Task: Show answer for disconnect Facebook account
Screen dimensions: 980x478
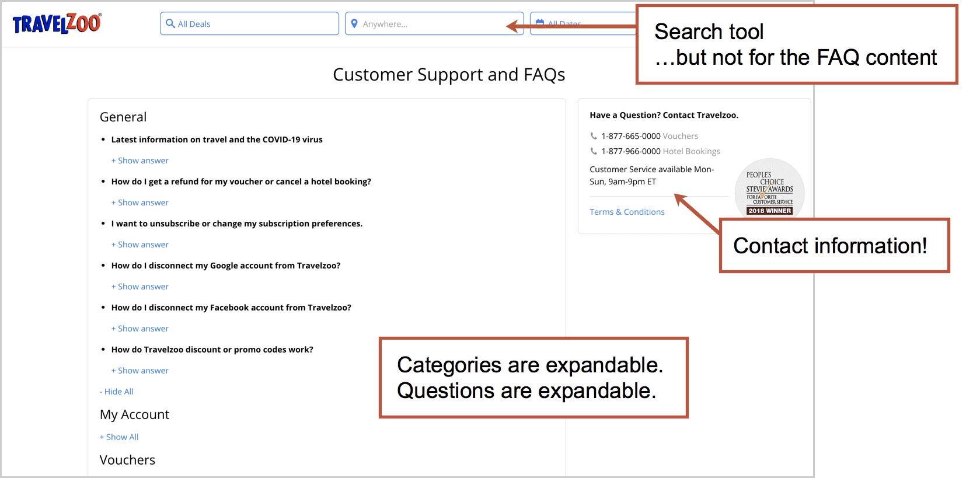Action: pos(140,329)
